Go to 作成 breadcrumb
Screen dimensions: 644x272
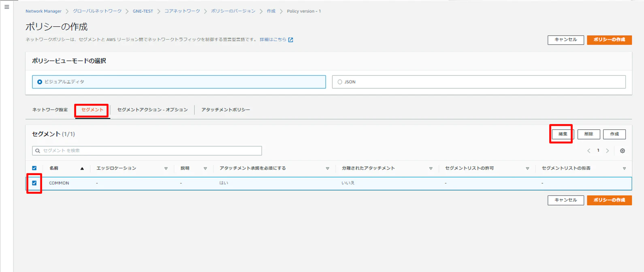click(271, 11)
